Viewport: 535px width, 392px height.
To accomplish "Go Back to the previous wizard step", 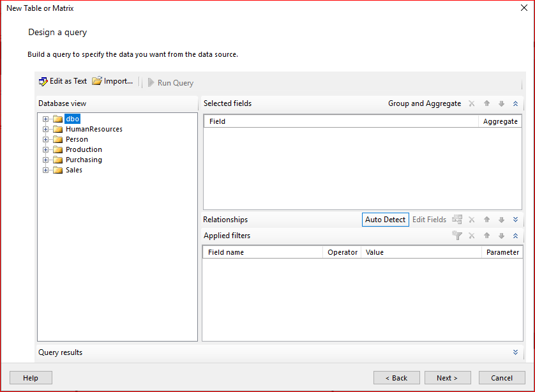I will [x=396, y=378].
